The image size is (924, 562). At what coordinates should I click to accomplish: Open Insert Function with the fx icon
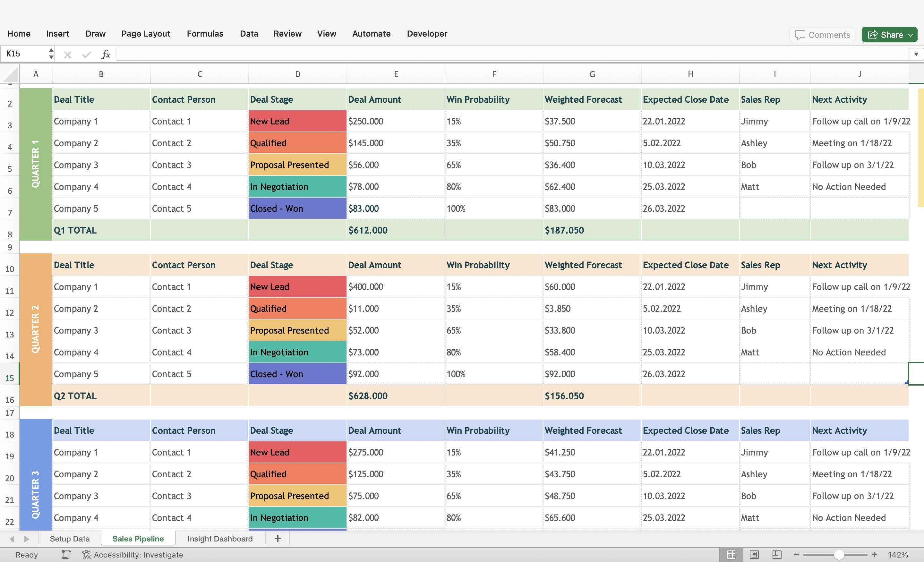pyautogui.click(x=106, y=54)
